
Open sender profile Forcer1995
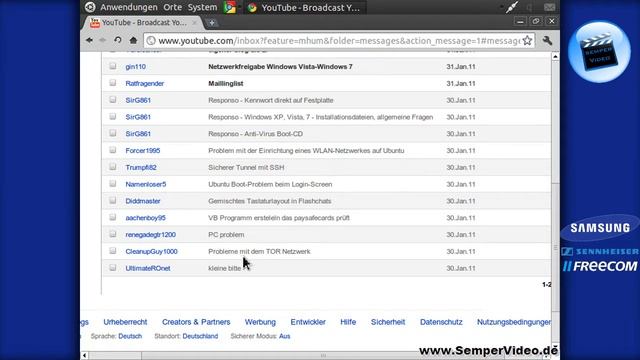point(142,151)
